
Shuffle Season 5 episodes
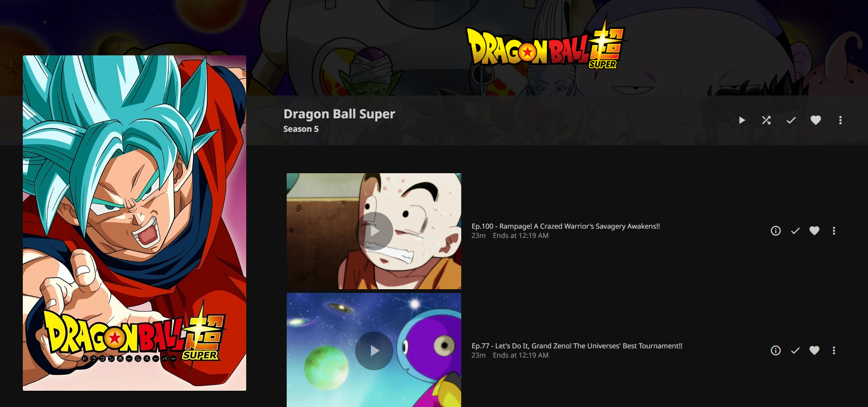tap(766, 120)
